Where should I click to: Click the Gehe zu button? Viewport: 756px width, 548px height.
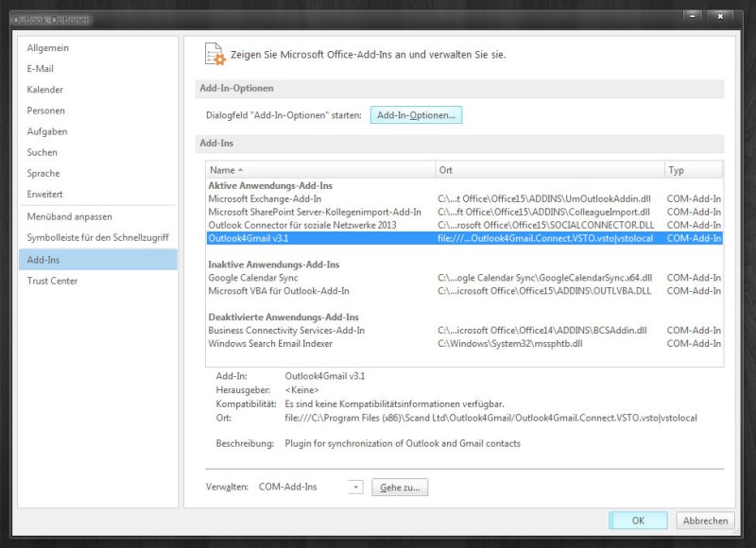pos(400,488)
